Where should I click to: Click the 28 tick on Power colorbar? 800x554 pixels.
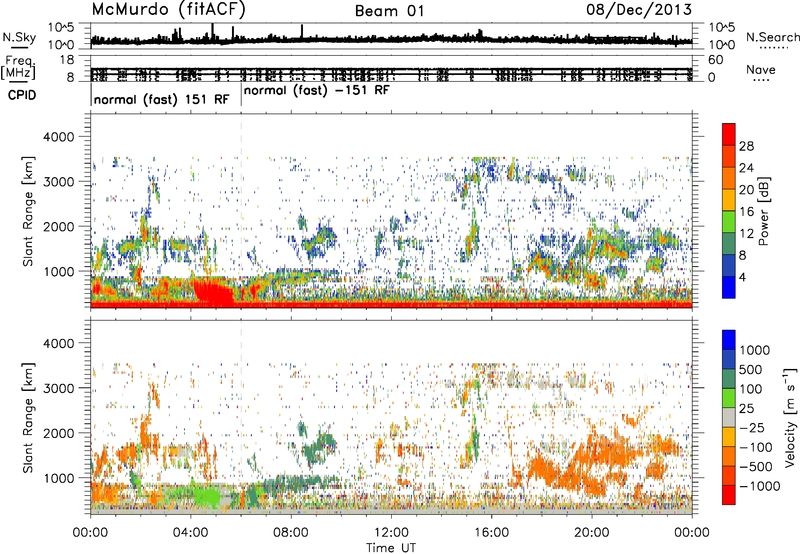pos(746,146)
